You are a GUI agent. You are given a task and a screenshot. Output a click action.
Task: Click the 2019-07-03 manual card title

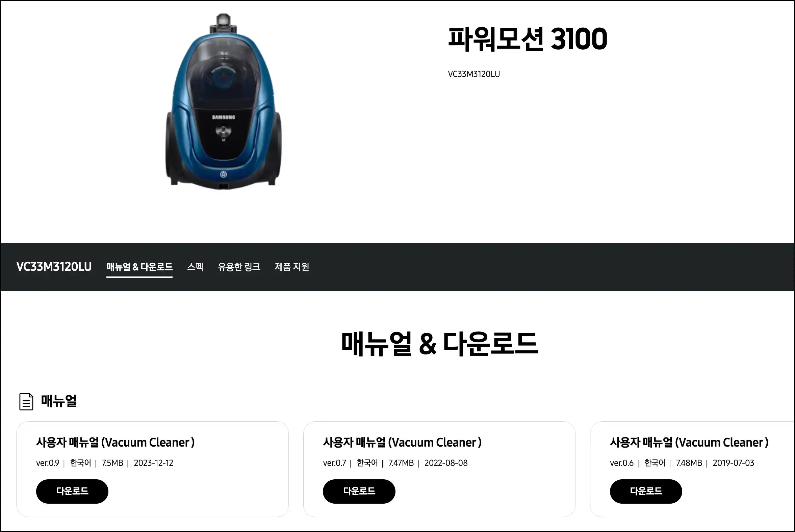tap(689, 443)
